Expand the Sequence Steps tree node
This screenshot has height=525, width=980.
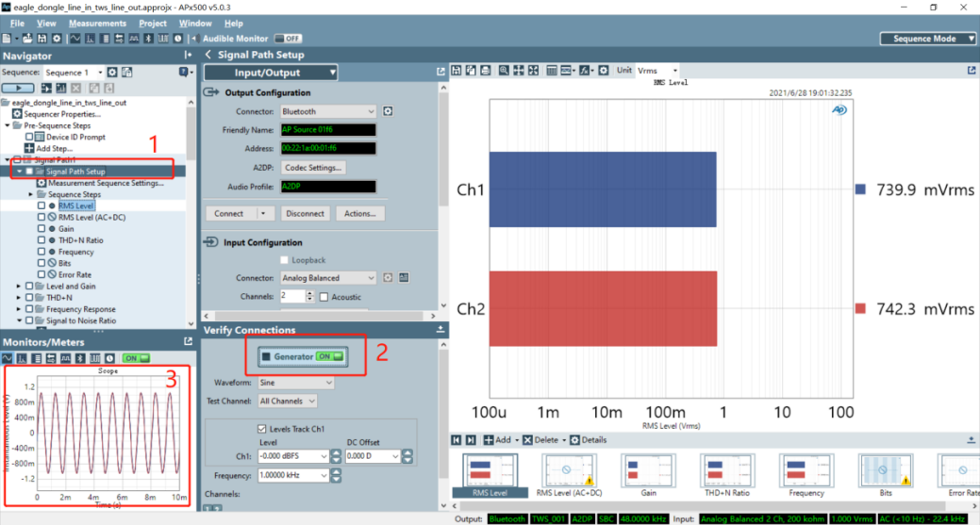(30, 194)
